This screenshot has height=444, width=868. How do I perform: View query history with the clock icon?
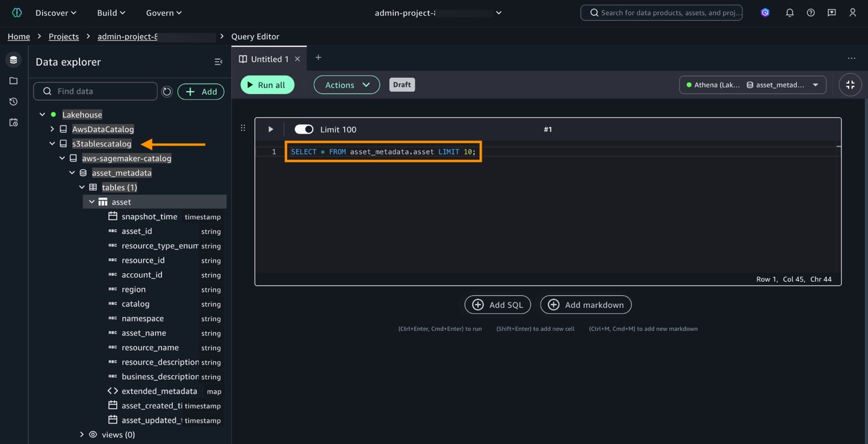point(13,101)
